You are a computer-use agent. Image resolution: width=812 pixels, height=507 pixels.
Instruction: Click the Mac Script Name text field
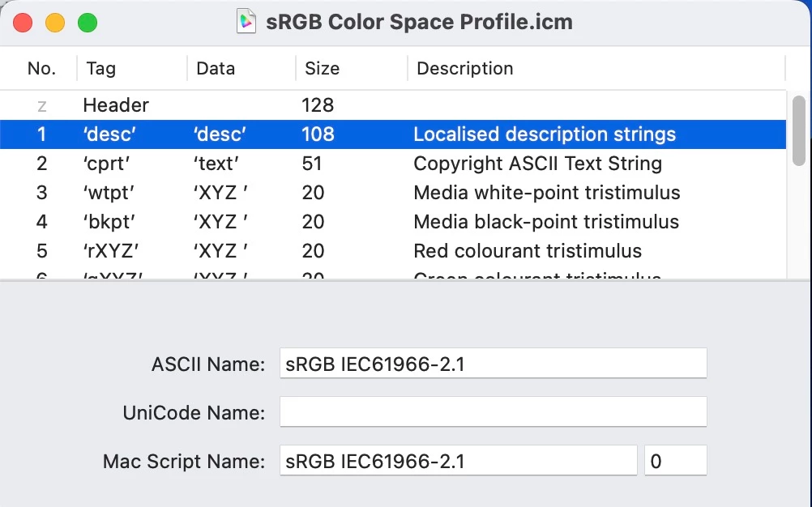[458, 461]
